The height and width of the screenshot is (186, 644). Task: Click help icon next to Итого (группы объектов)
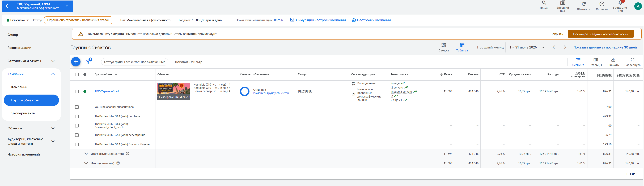128,154
